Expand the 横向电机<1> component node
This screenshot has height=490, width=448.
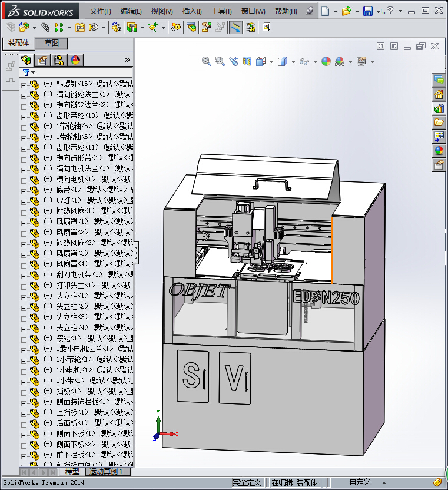click(x=24, y=180)
